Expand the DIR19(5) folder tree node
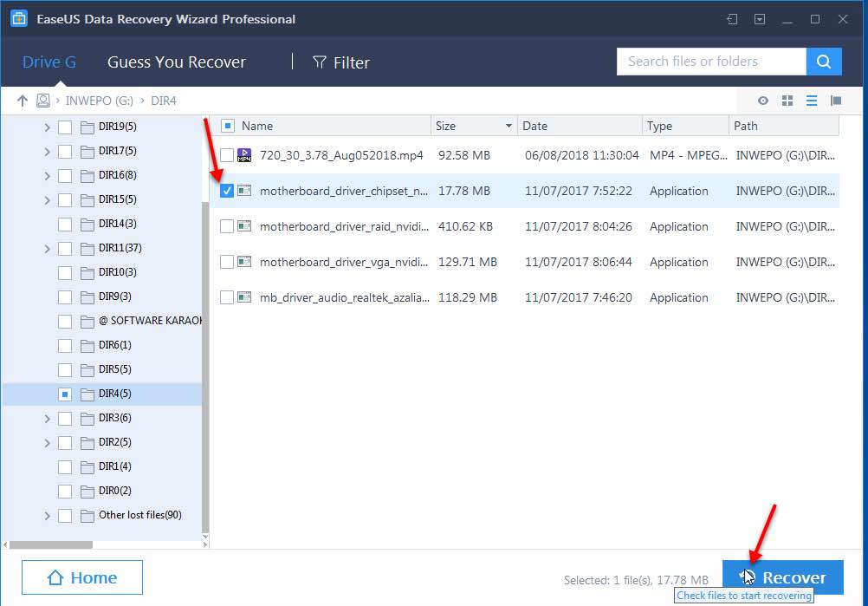This screenshot has width=868, height=606. pos(47,127)
